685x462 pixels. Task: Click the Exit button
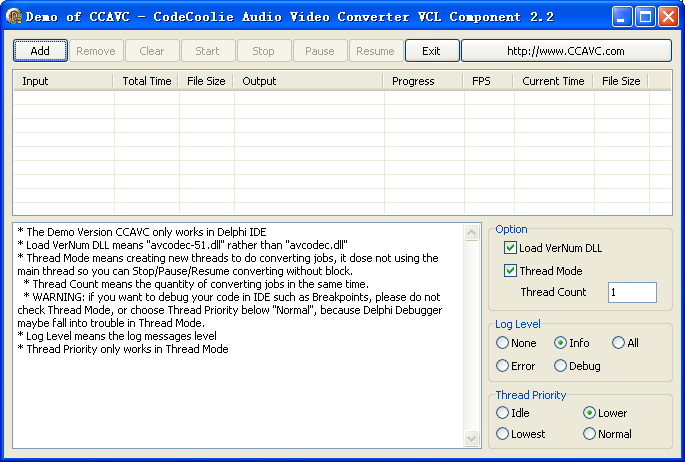(x=432, y=51)
